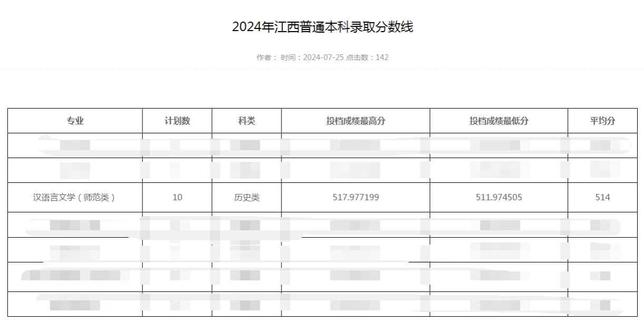This screenshot has height=322, width=644.
Task: Click the 点击数 142 view counter
Action: (367, 57)
